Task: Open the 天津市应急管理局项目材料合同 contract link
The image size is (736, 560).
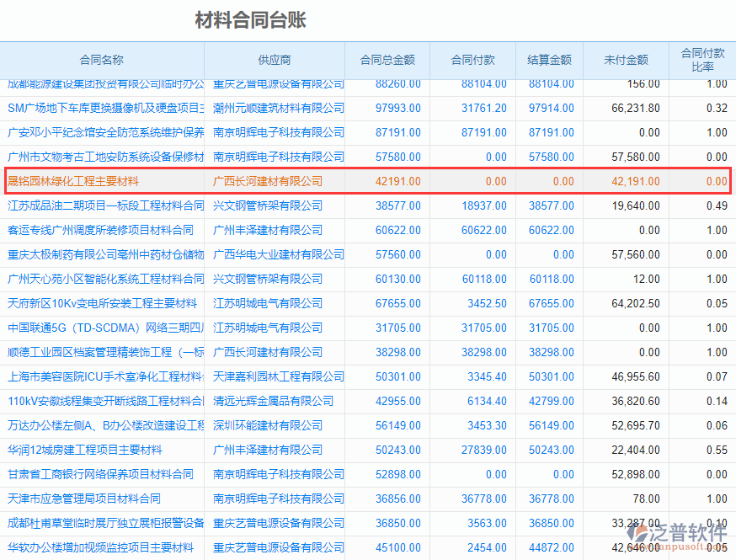Action: click(84, 499)
